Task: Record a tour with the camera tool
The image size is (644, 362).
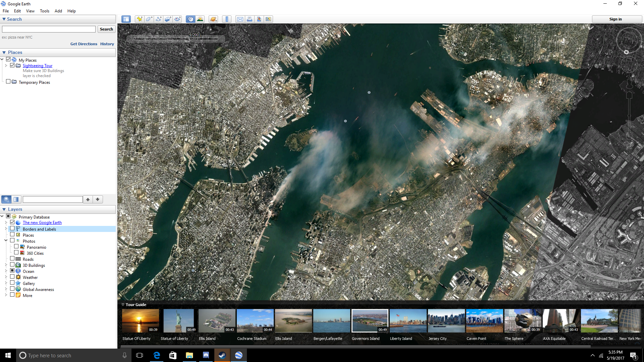Action: pyautogui.click(x=177, y=19)
